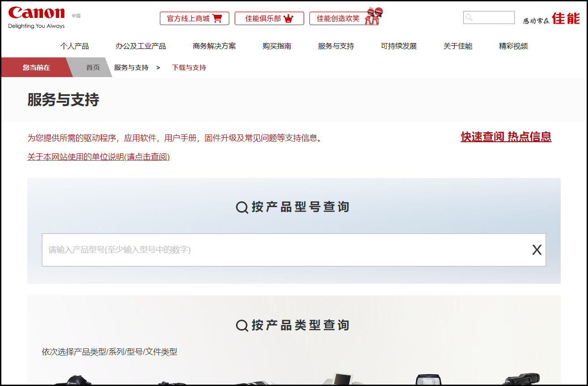The height and width of the screenshot is (386, 588).
Task: Click 您当前在 breadcrumb label
Action: [37, 68]
